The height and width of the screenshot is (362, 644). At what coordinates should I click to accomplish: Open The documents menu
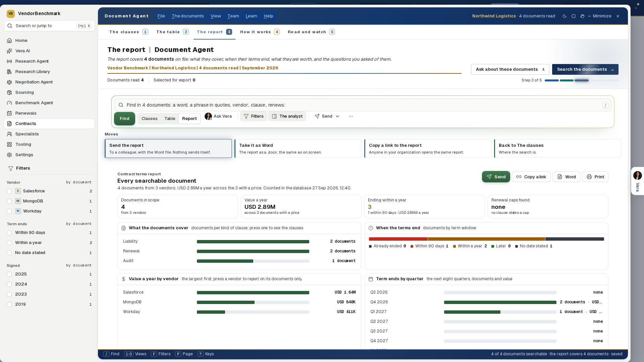pos(187,16)
